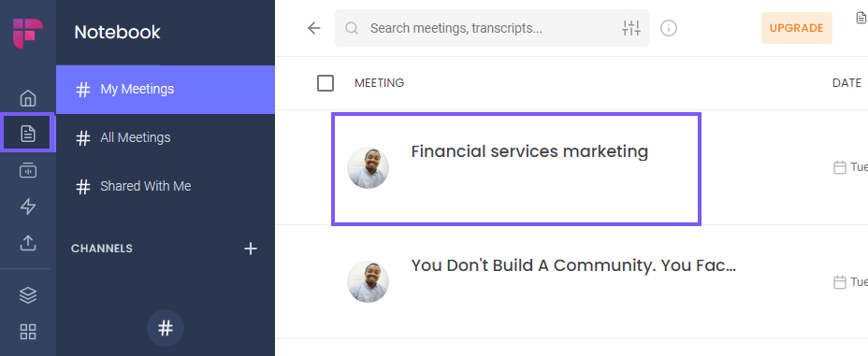Go back with the left arrow

(x=314, y=28)
